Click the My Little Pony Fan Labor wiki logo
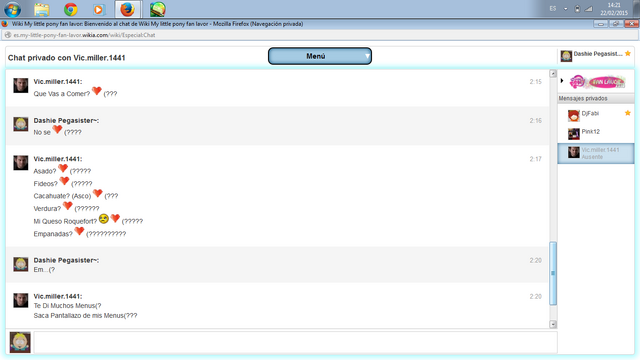Image resolution: width=640 pixels, height=360 pixels. (597, 82)
